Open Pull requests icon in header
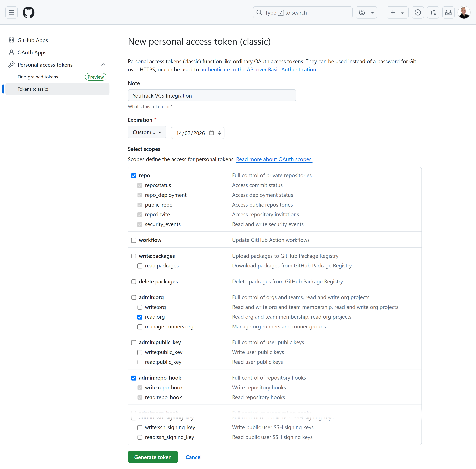476x469 pixels. click(433, 13)
